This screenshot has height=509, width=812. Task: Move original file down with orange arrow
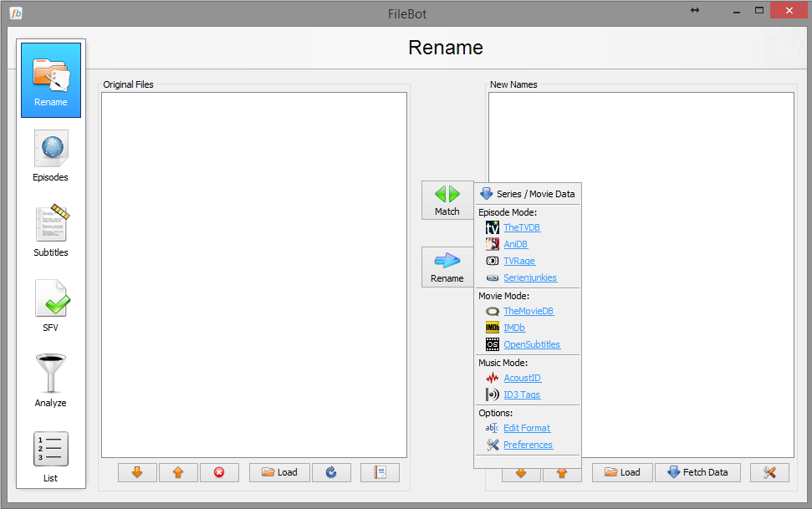click(x=137, y=472)
